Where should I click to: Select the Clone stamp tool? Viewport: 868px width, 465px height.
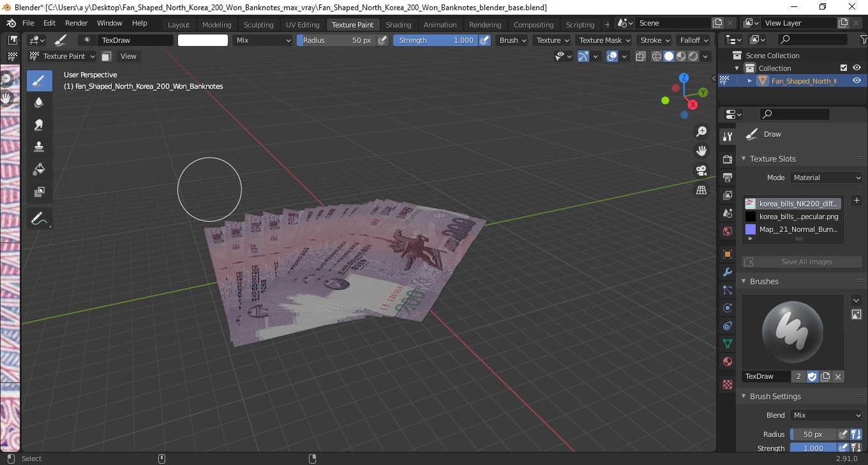[39, 147]
